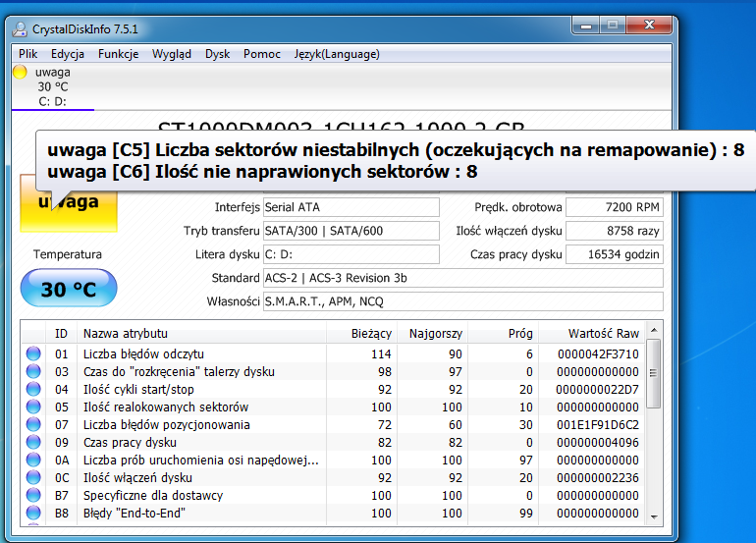Screen dimensions: 756x543
Task: Click the Tryb transferu field SATA/300 | SATA/600
Action: (x=351, y=231)
